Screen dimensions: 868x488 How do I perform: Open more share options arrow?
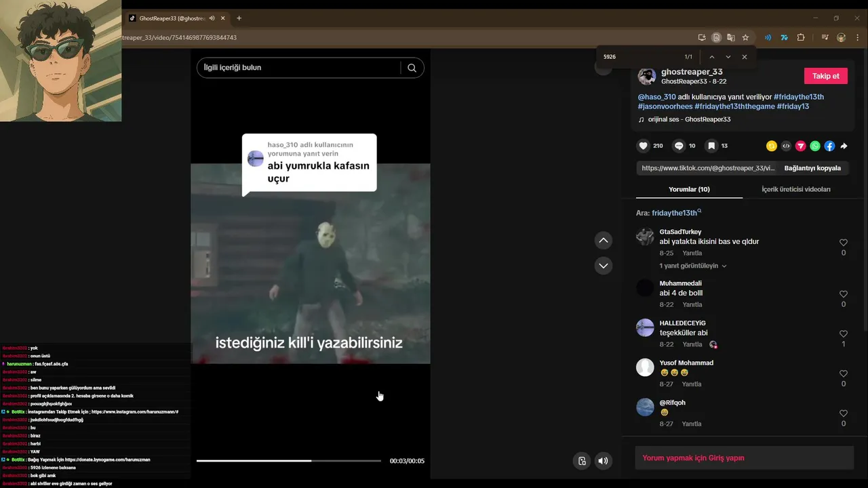click(844, 146)
